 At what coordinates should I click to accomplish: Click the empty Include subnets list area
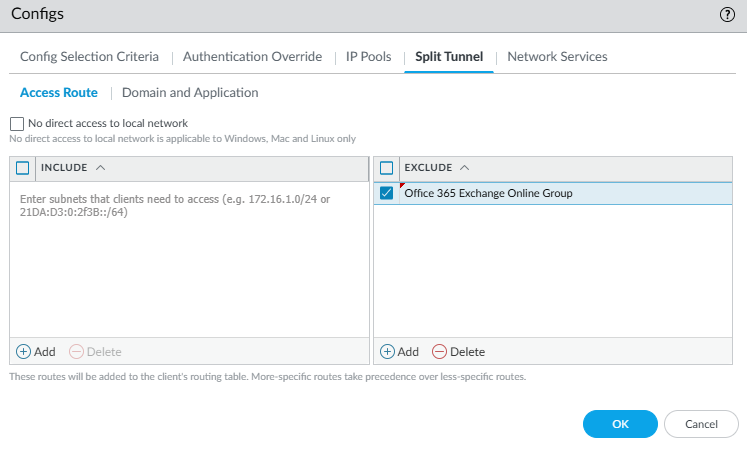coord(189,270)
